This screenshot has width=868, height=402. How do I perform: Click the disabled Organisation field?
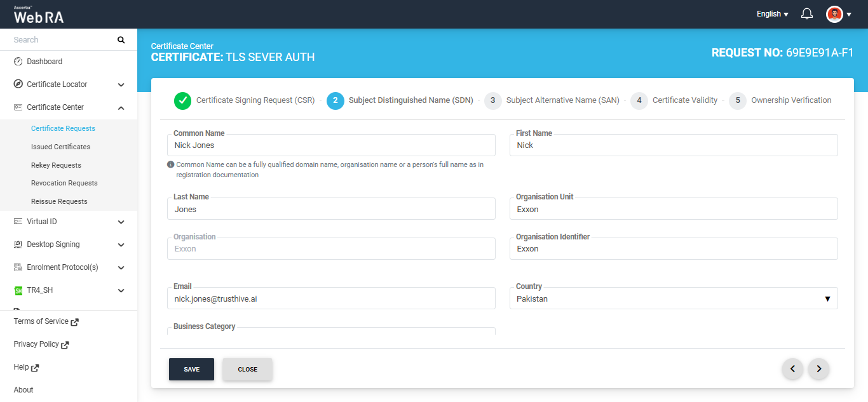coord(331,248)
